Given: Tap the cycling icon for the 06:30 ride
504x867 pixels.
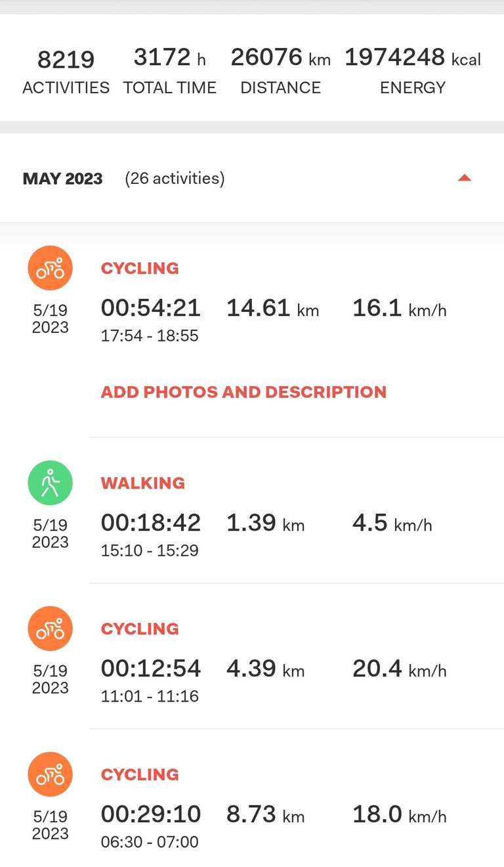Looking at the screenshot, I should point(50,774).
